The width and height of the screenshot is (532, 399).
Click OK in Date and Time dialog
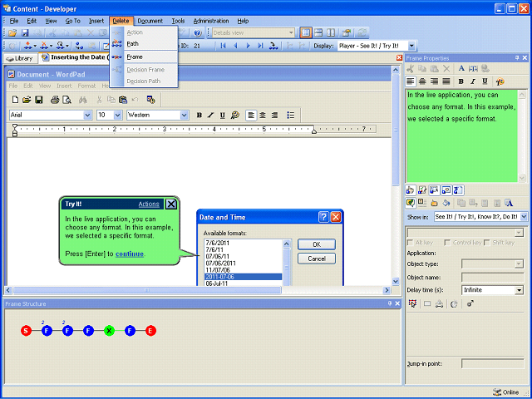[x=317, y=244]
